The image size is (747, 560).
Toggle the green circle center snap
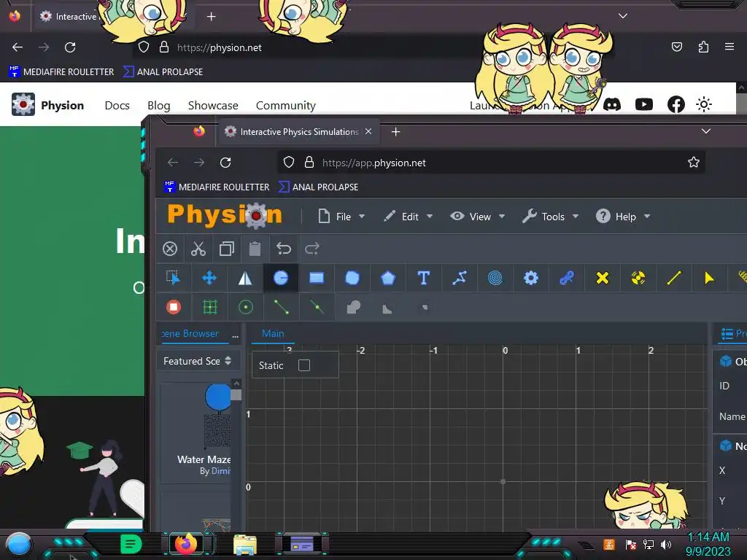pos(245,307)
